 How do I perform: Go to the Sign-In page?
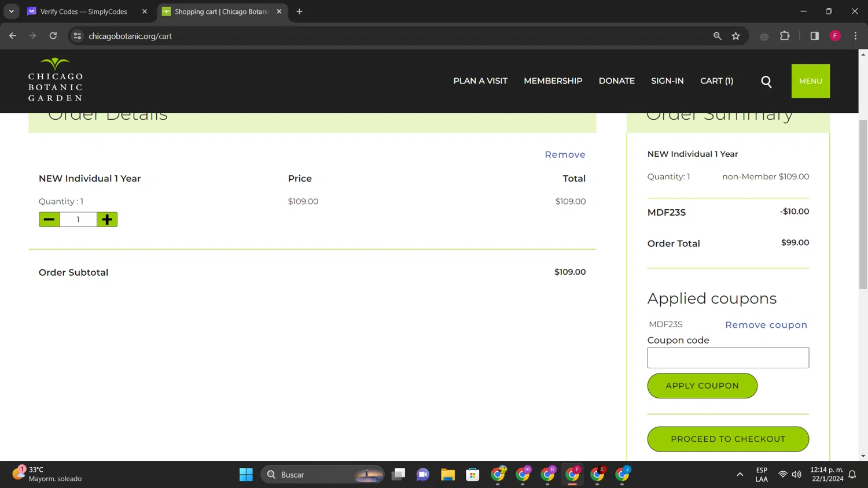667,81
